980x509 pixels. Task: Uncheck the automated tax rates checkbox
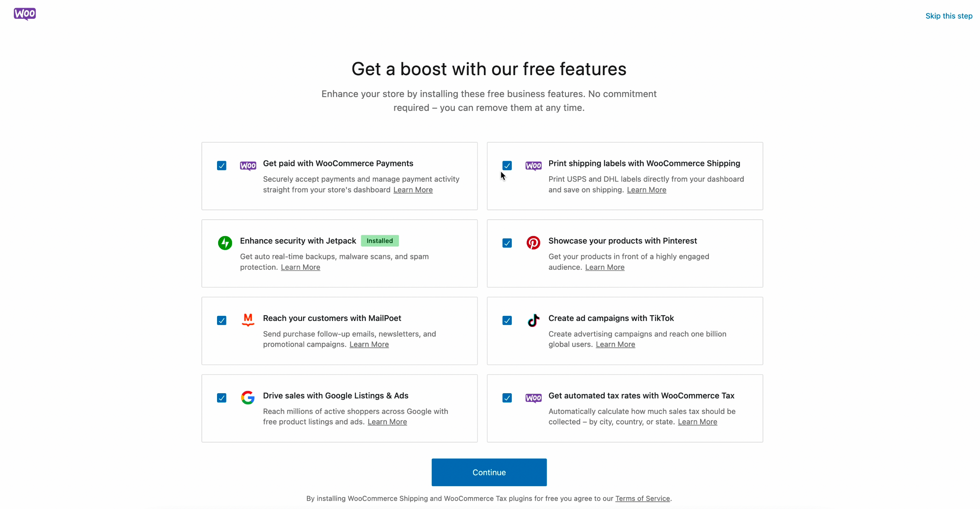point(507,398)
